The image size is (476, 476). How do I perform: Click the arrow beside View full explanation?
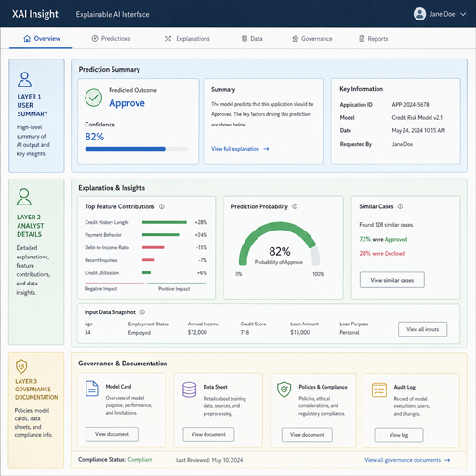[266, 149]
